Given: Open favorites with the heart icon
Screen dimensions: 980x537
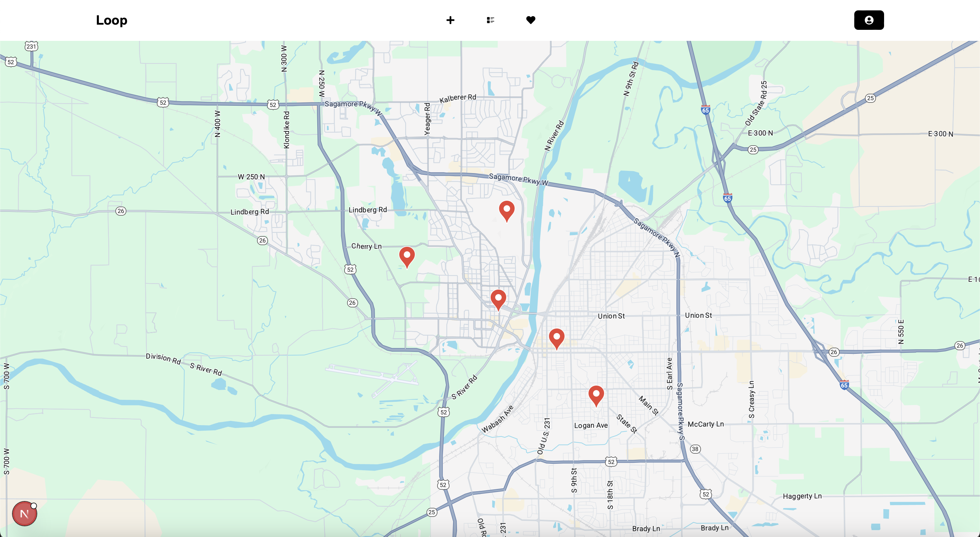Looking at the screenshot, I should (531, 20).
